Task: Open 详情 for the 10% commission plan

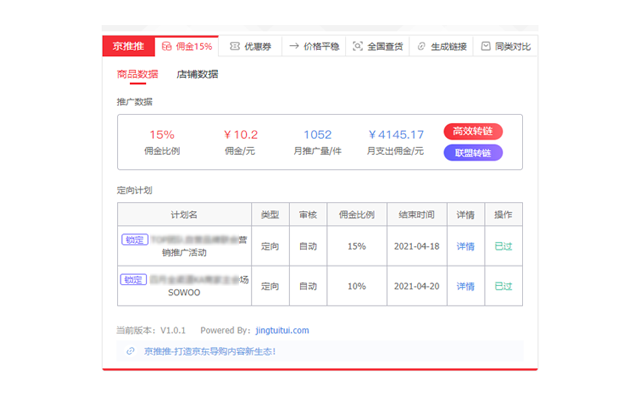Action: tap(465, 286)
